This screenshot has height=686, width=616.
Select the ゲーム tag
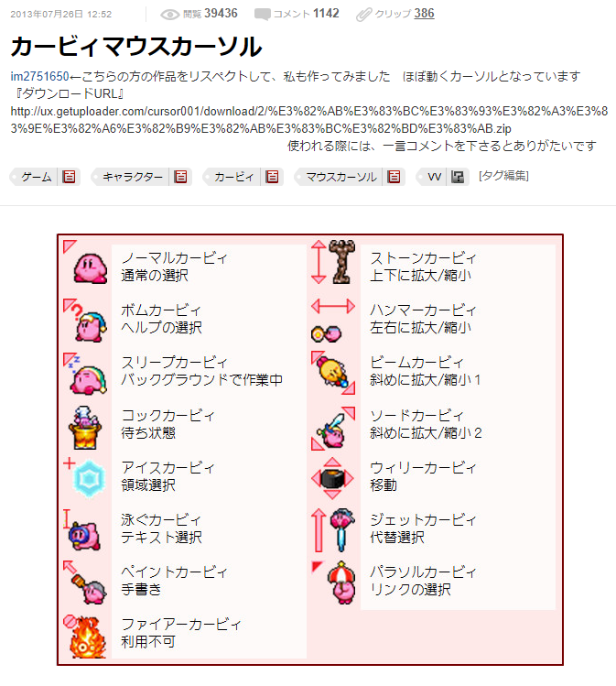click(37, 177)
